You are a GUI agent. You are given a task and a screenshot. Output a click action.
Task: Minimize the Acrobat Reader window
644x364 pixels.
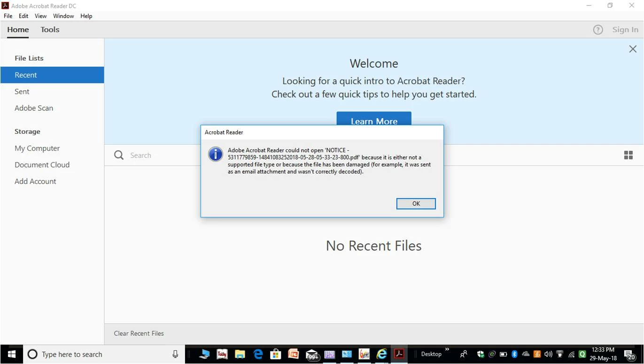(x=589, y=6)
